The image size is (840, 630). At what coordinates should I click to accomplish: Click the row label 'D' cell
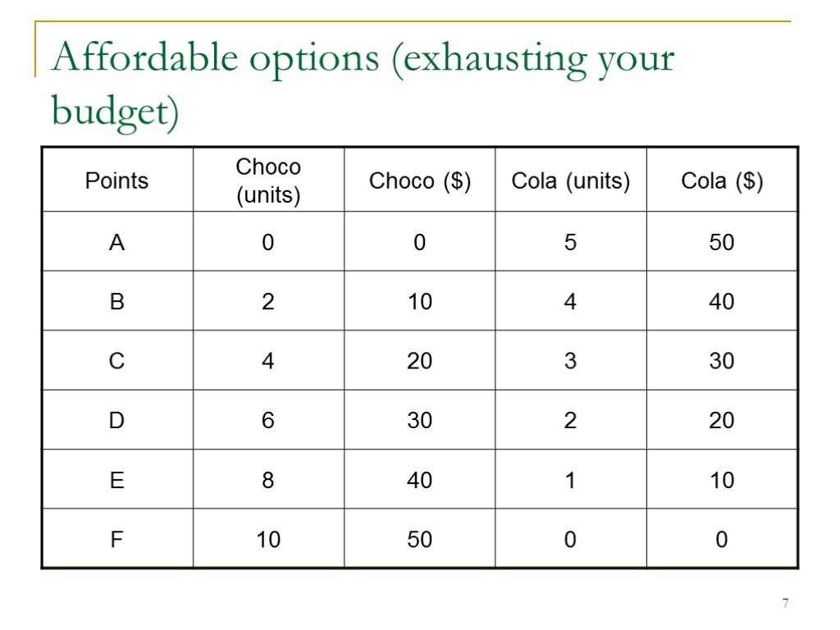[x=117, y=421]
